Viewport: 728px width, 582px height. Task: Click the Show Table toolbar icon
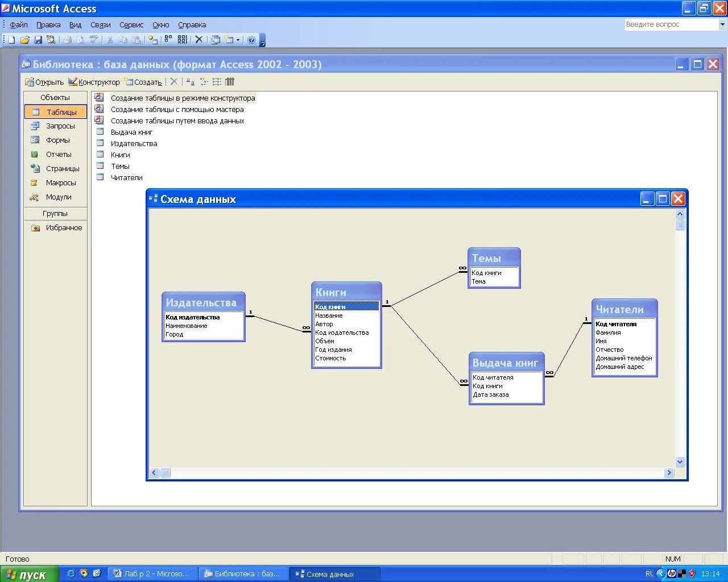click(x=153, y=40)
